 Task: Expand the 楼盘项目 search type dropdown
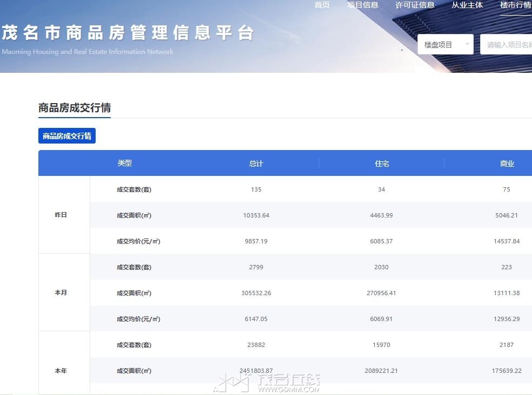coord(446,44)
